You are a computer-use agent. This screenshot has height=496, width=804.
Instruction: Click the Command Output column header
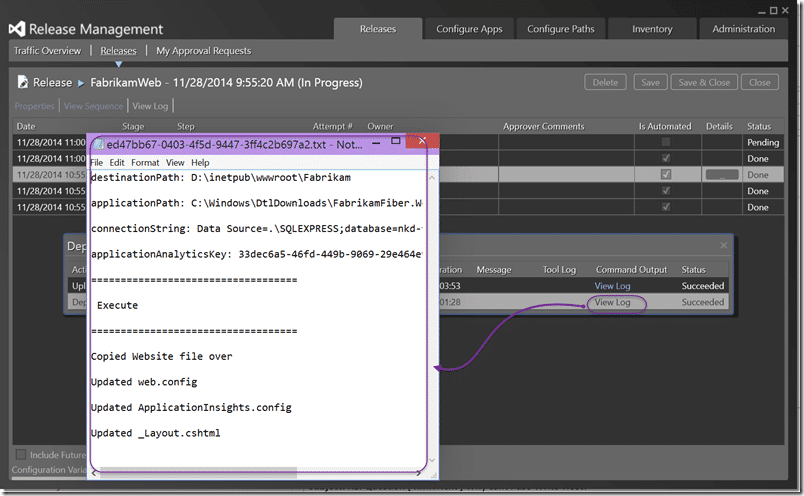point(631,269)
